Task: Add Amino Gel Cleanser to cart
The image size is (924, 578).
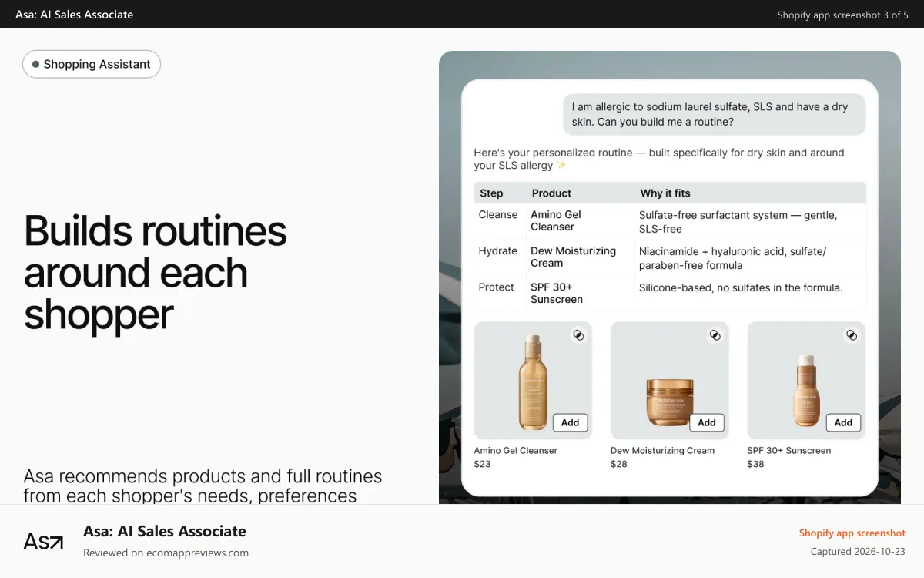Action: [570, 422]
